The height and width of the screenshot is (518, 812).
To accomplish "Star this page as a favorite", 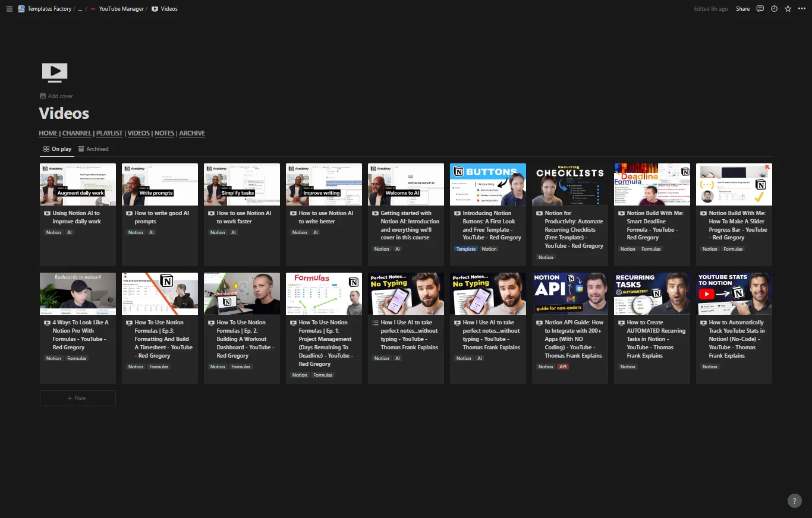I will (x=788, y=9).
